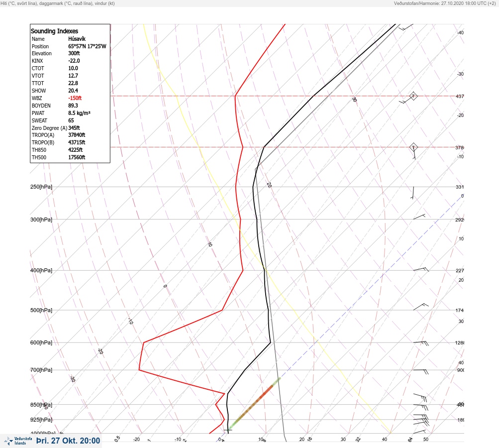Click the '400[hPa]' pressure label

pyautogui.click(x=41, y=270)
